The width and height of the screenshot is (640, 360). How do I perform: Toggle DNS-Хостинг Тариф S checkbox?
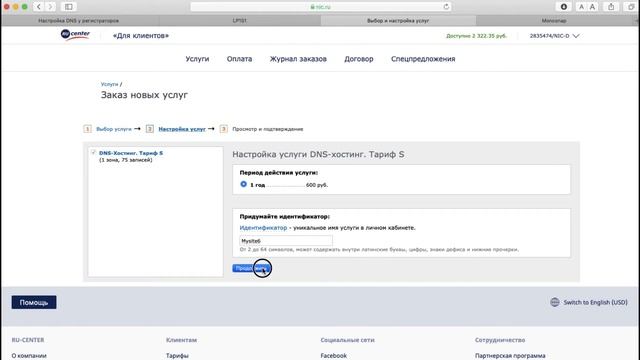point(93,153)
